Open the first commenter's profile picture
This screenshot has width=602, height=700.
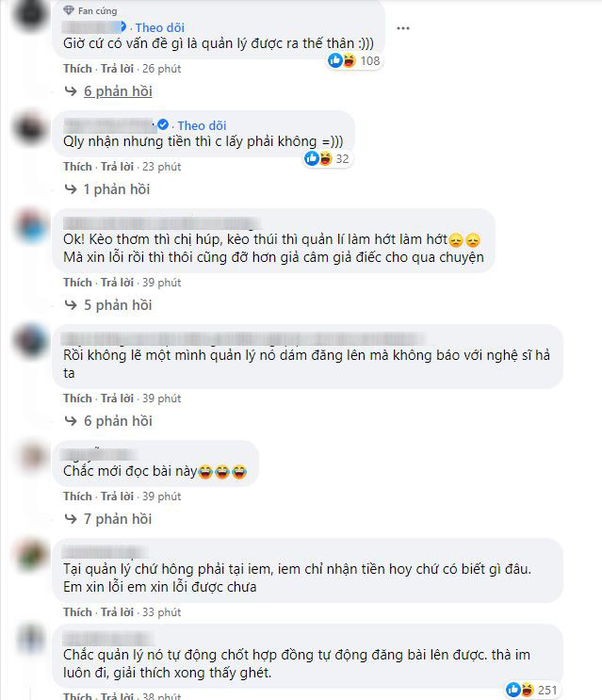(x=30, y=14)
